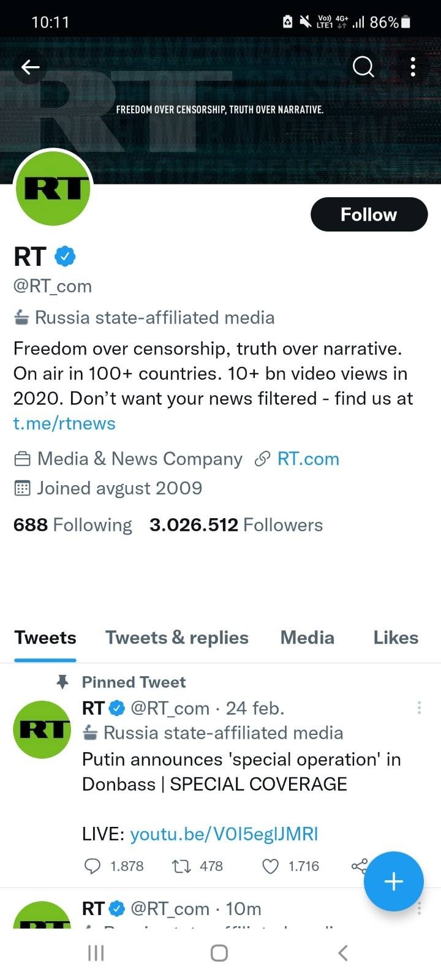The height and width of the screenshot is (980, 441).
Task: Tap RT's profile avatar image
Action: 53,189
